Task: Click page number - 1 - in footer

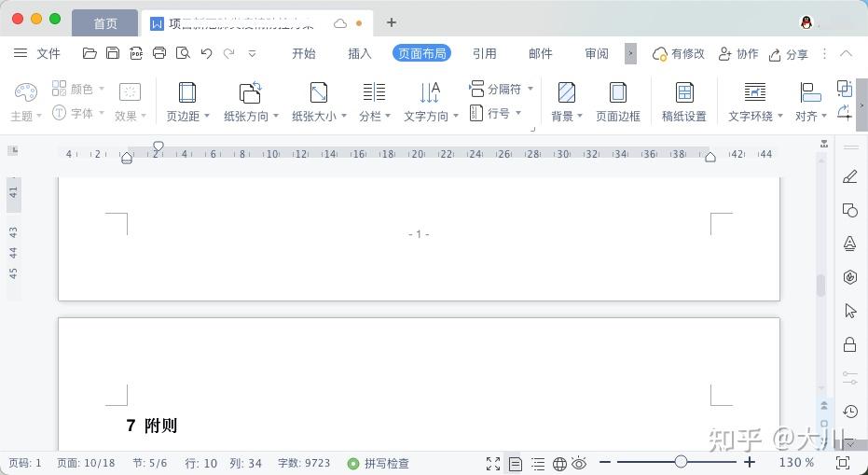Action: point(419,234)
